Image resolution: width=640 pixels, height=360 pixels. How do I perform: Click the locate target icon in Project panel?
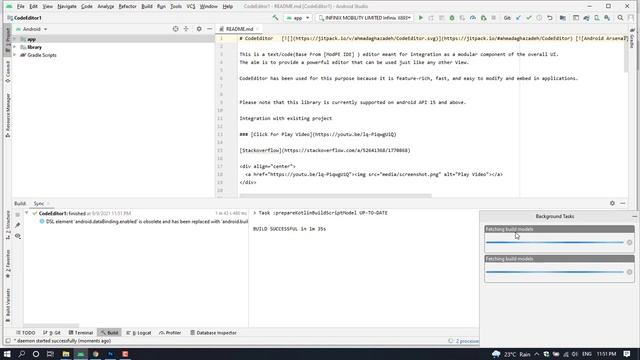176,29
